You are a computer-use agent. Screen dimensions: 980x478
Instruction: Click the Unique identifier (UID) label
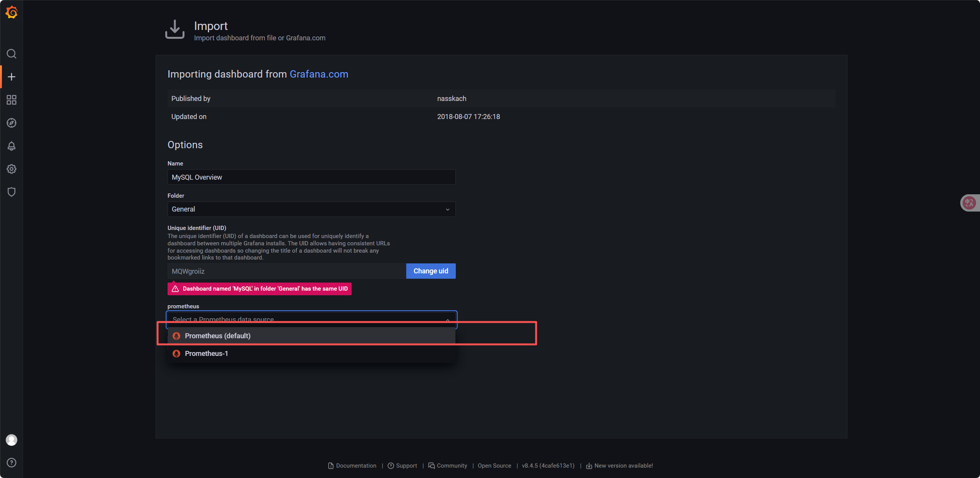197,228
